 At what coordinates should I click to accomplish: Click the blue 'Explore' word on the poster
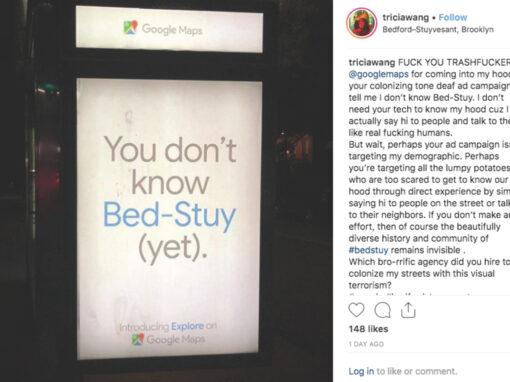[187, 326]
